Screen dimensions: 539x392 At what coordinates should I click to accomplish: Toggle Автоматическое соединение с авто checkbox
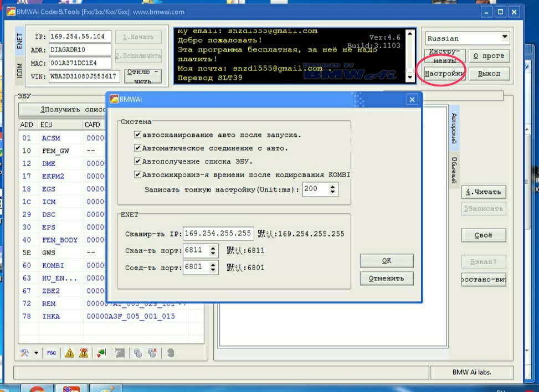tap(137, 148)
